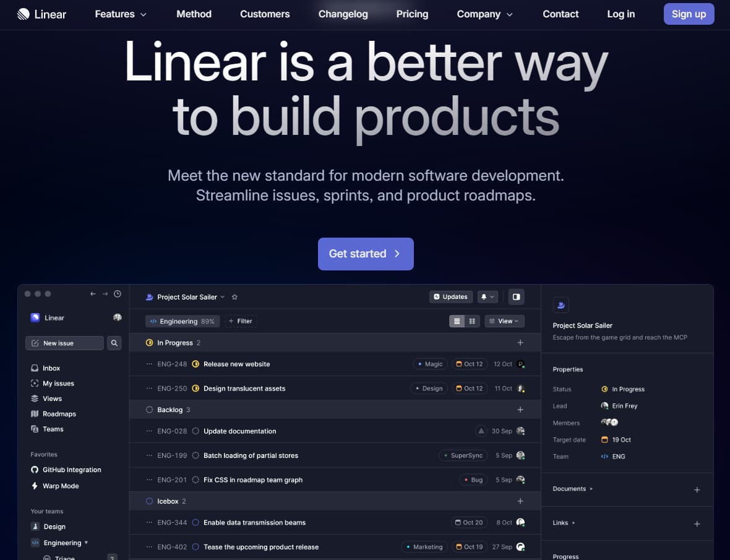The image size is (730, 560).
Task: Open the View options dropdown
Action: pyautogui.click(x=504, y=321)
